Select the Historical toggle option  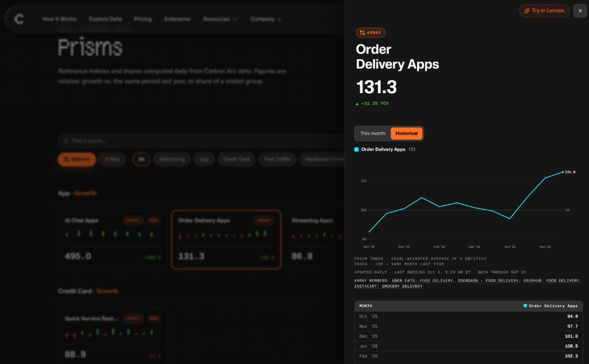coord(407,133)
